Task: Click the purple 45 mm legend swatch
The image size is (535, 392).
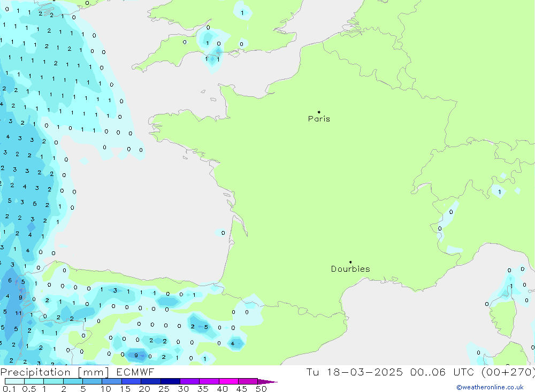Action: click(x=248, y=381)
